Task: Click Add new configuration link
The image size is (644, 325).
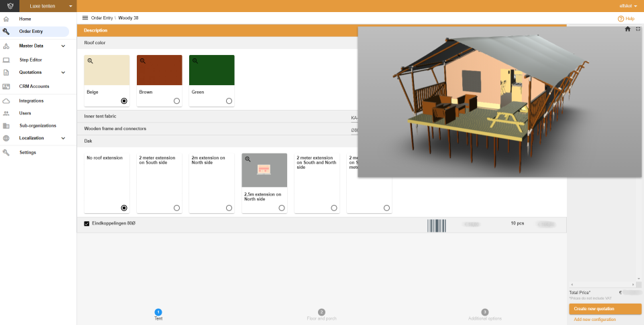Action: click(595, 320)
